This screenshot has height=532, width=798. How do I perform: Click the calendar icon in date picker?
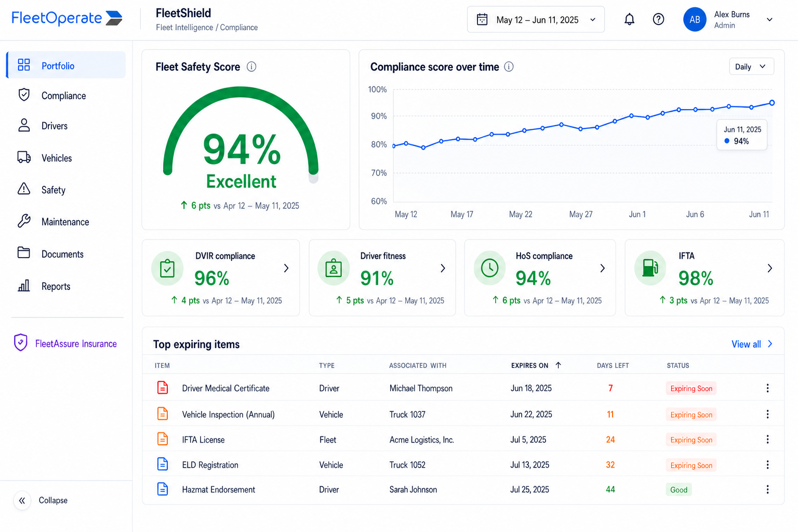tap(482, 19)
